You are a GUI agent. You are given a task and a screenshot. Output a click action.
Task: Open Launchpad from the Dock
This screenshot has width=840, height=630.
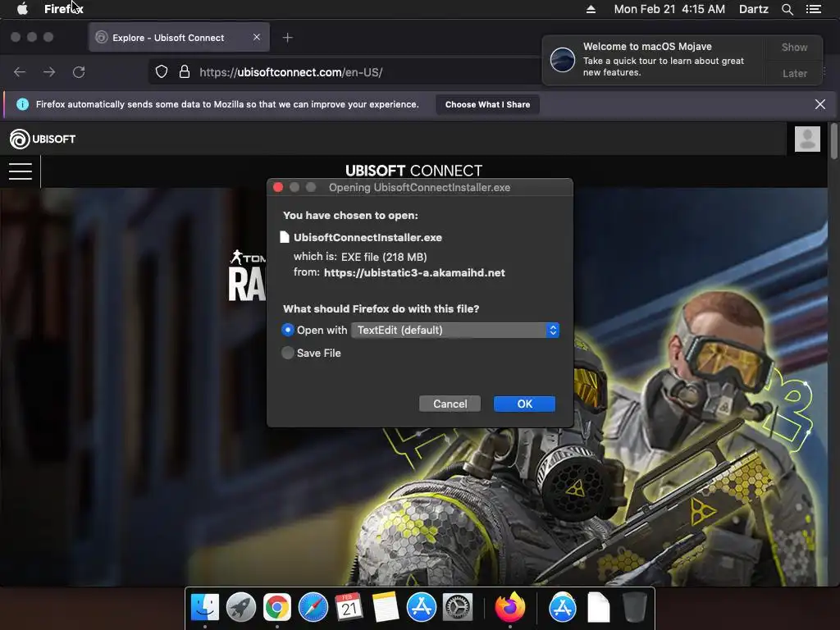click(x=241, y=607)
